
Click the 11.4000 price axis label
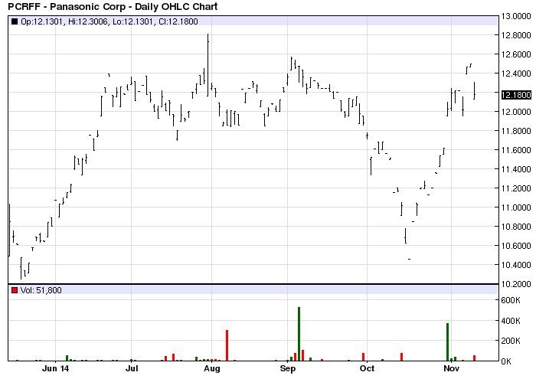coord(516,169)
